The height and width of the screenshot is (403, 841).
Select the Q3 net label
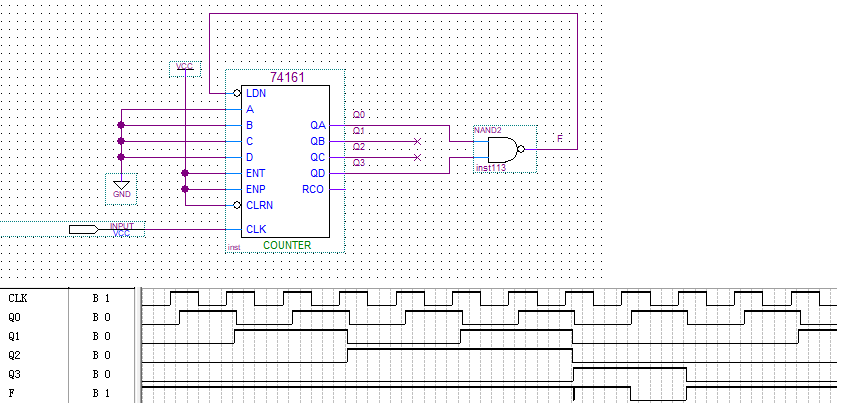(358, 163)
